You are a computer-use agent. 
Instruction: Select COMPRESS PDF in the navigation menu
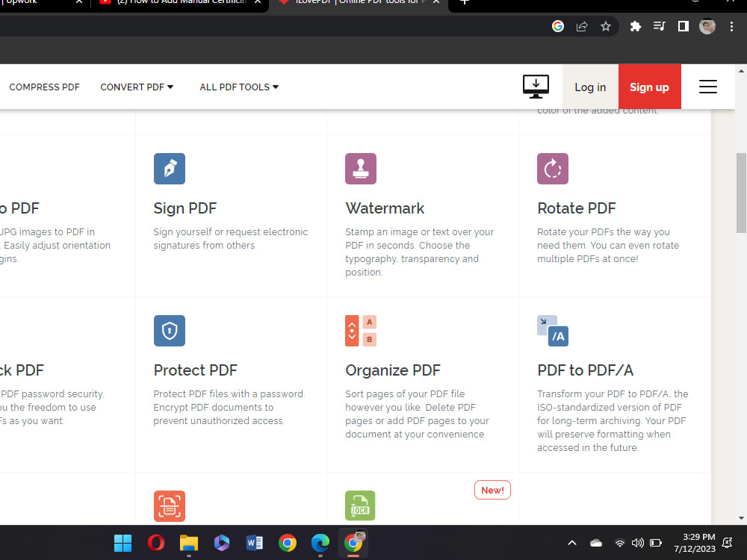[x=44, y=87]
